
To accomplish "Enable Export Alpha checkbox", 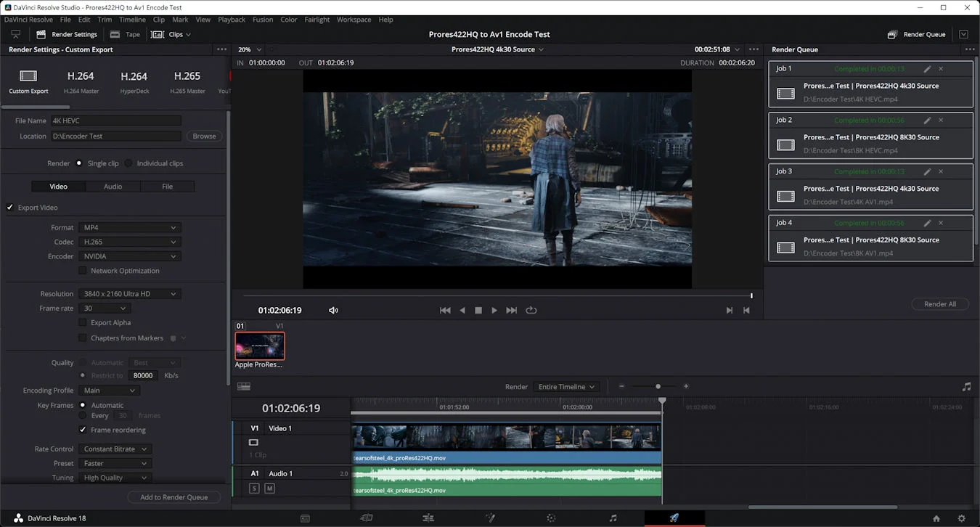I will click(83, 323).
